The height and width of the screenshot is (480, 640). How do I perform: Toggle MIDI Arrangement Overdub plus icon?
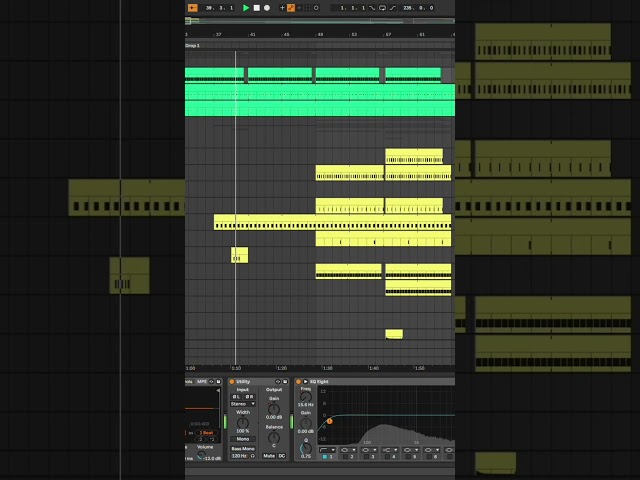coord(282,8)
